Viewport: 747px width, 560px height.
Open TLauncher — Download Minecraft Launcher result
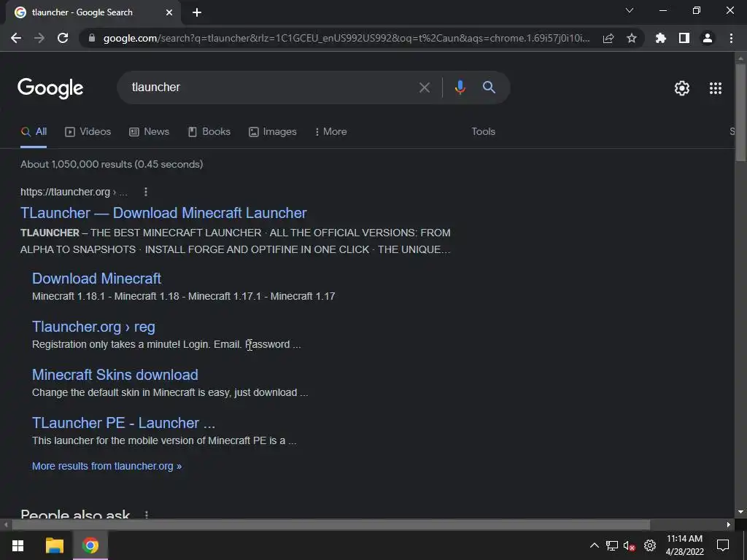[163, 213]
